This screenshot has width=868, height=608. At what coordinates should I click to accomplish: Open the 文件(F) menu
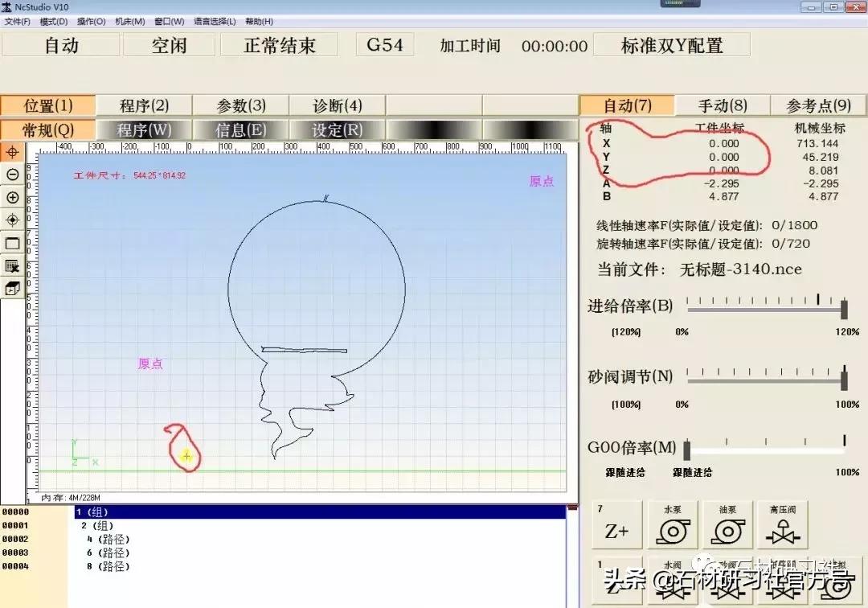[18, 22]
